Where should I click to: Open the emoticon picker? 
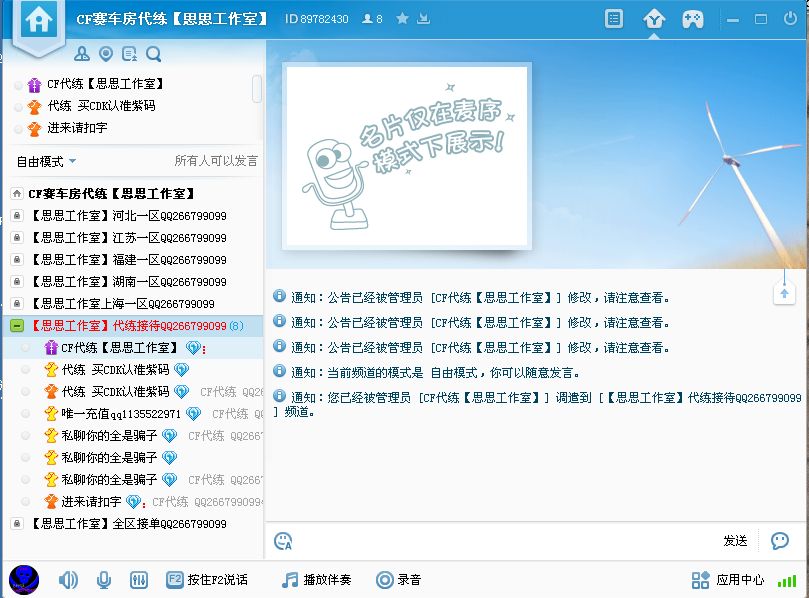click(x=284, y=539)
